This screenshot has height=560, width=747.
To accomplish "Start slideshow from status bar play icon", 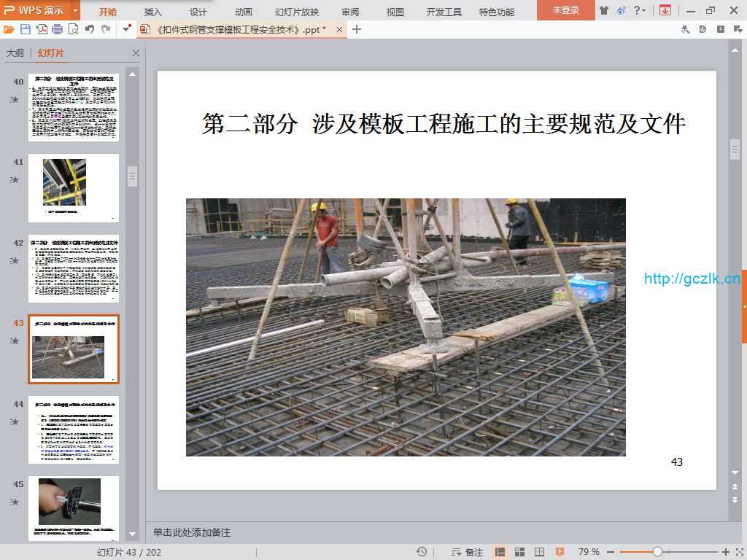I will pyautogui.click(x=560, y=552).
